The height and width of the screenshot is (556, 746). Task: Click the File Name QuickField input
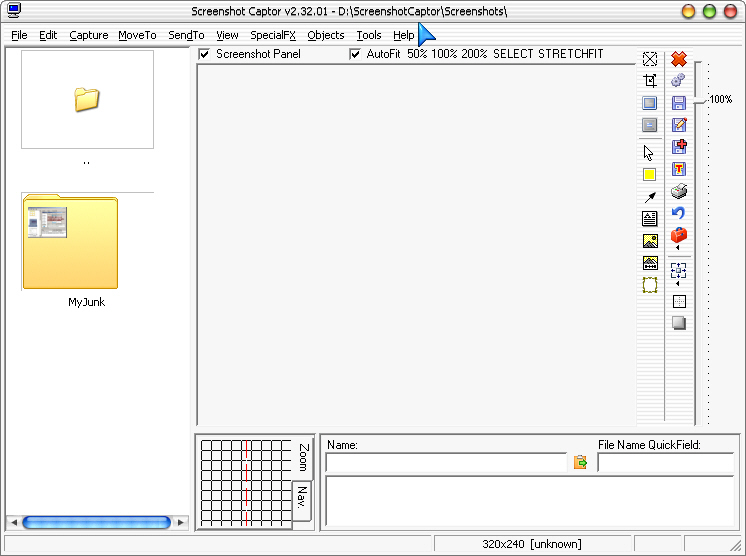pos(666,462)
